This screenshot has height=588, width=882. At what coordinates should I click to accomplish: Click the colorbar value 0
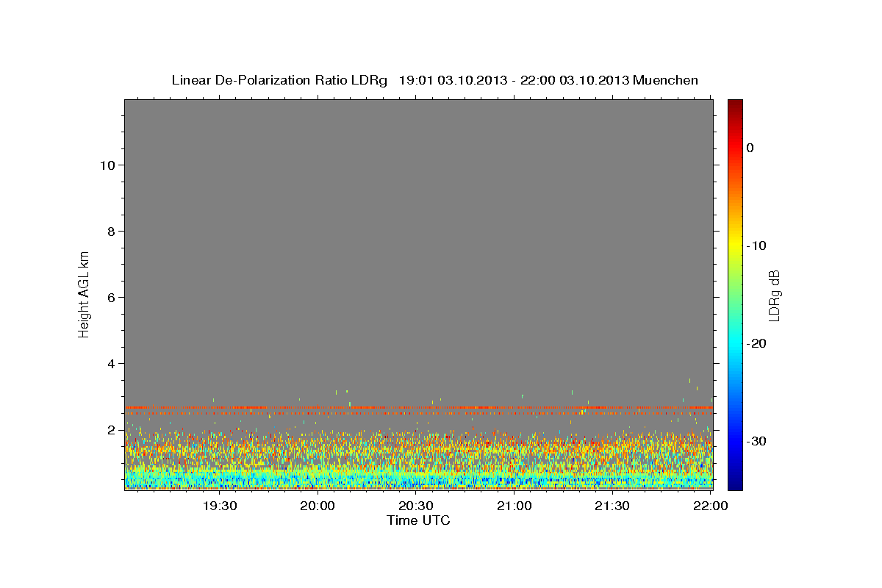tap(750, 148)
